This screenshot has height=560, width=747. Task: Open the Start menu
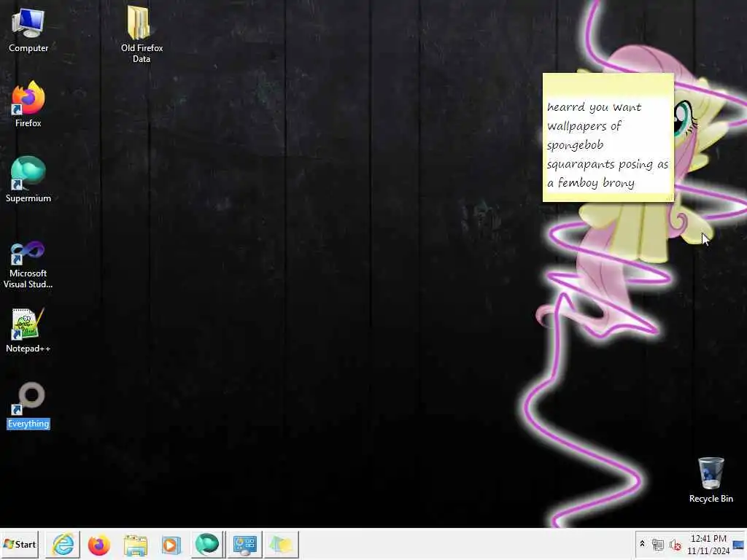coord(20,544)
